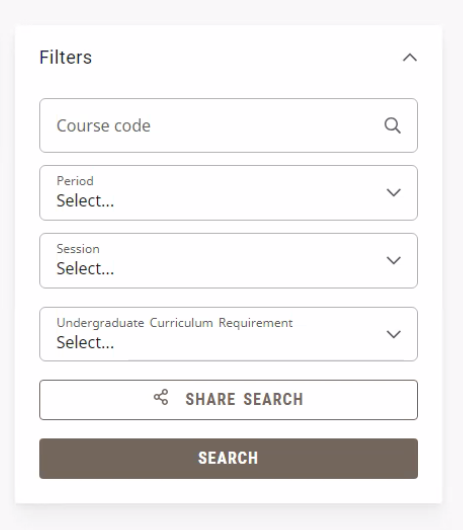Click the share icon beside Share Search

161,397
